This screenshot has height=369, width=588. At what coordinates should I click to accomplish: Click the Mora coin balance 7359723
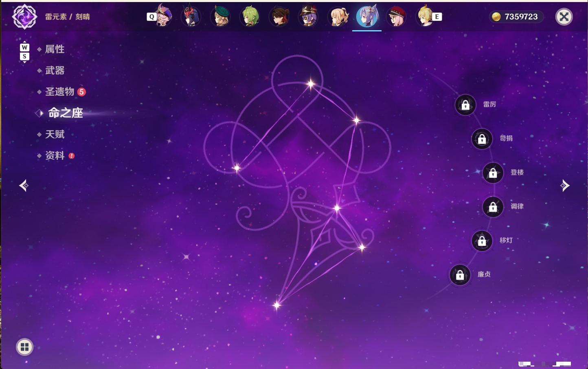click(x=516, y=17)
